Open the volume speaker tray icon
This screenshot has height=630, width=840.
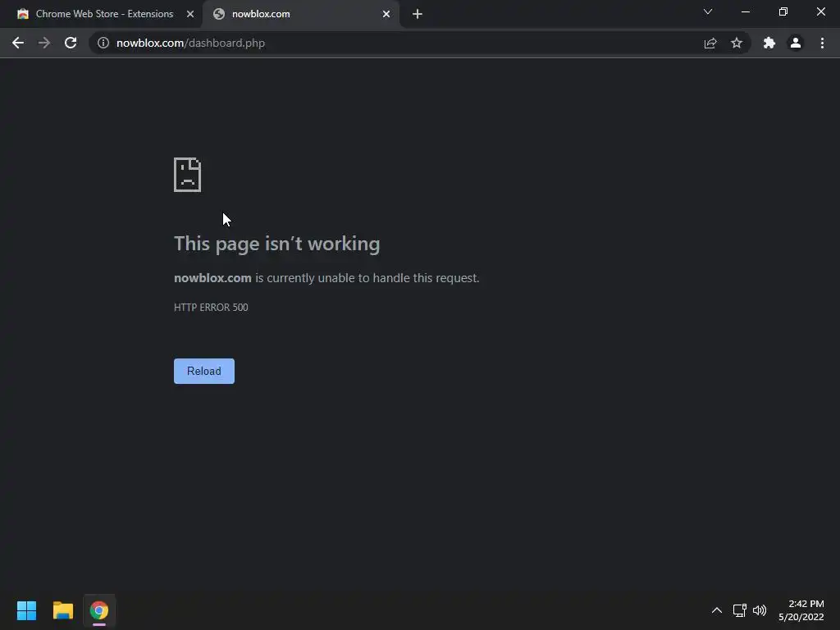point(760,610)
